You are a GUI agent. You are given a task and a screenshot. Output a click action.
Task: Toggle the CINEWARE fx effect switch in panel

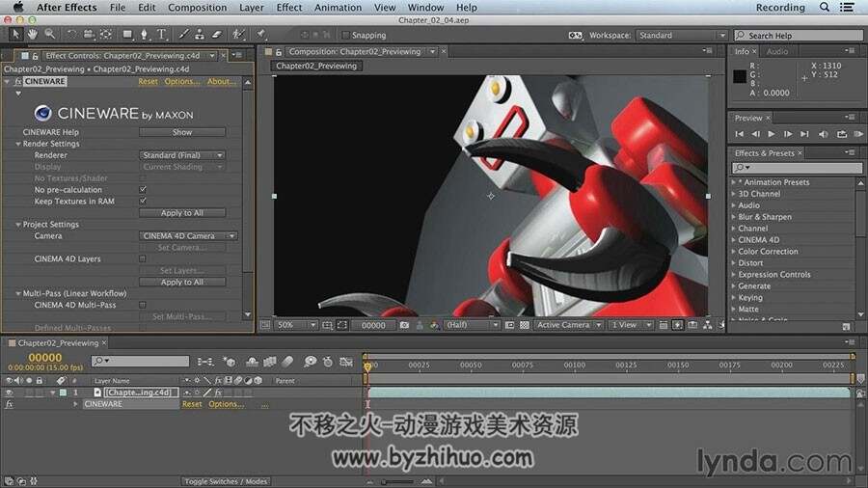pos(17,81)
